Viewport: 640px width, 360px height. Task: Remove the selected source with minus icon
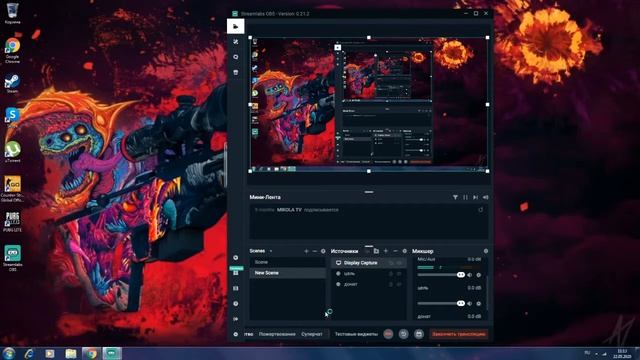[395, 251]
